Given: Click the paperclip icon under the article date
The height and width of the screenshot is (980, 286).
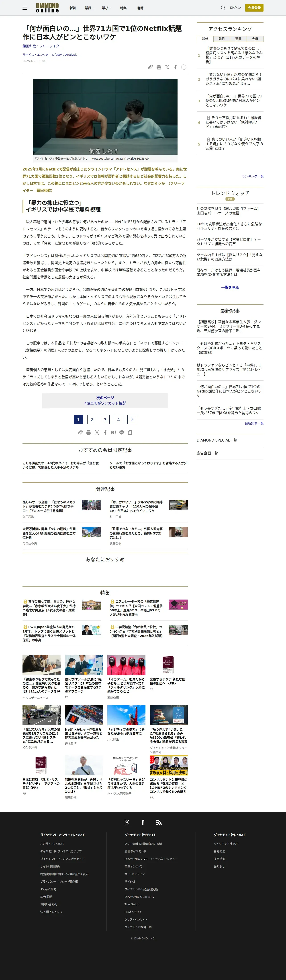Looking at the screenshot, I should (x=151, y=67).
